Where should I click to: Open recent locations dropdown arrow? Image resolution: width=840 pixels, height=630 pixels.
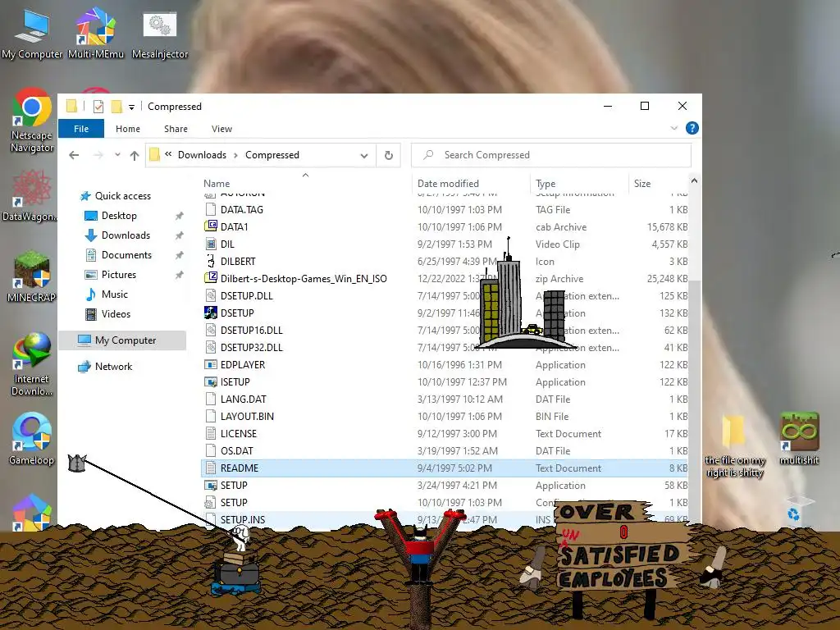click(x=117, y=155)
